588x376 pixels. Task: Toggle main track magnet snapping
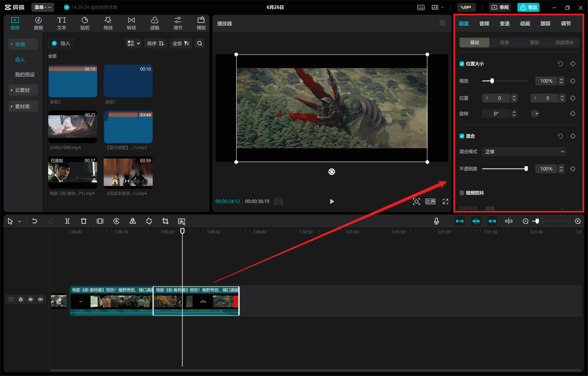[x=460, y=221]
